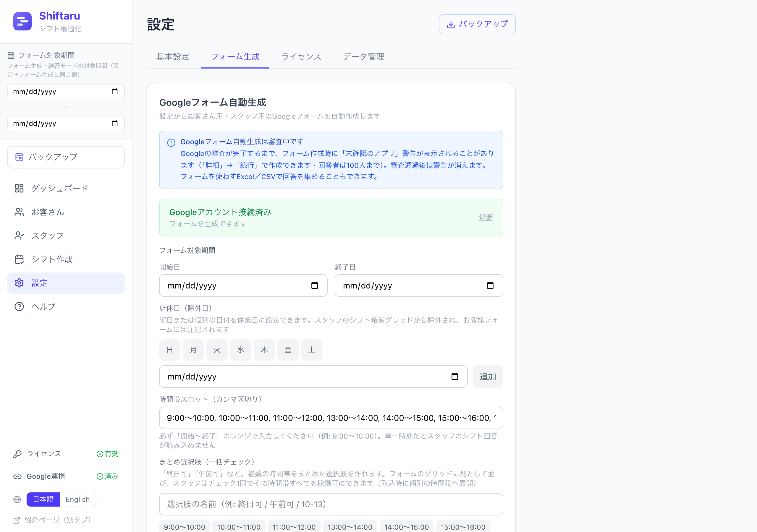The image size is (757, 532).
Task: Select the 15:00〜16:00 slot chip
Action: click(x=463, y=527)
